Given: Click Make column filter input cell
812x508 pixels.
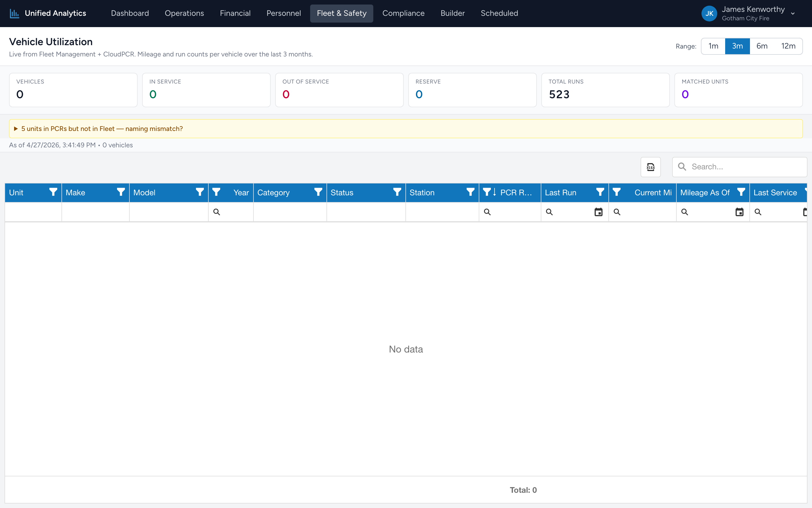Looking at the screenshot, I should pyautogui.click(x=96, y=212).
